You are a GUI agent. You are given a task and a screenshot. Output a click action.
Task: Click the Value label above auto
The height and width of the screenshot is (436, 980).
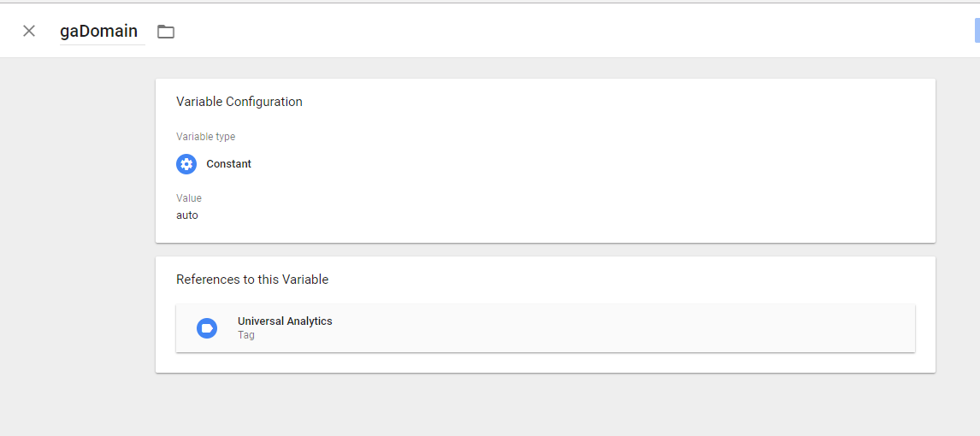tap(189, 198)
